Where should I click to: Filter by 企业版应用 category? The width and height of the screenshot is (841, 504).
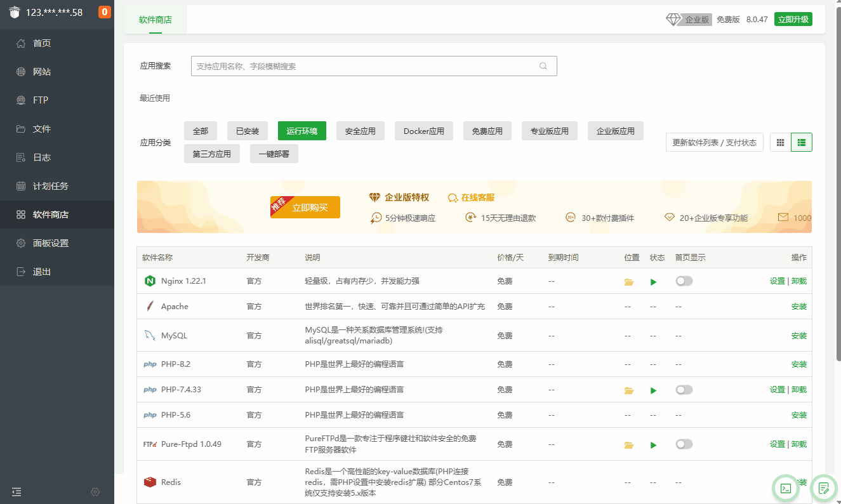click(616, 131)
